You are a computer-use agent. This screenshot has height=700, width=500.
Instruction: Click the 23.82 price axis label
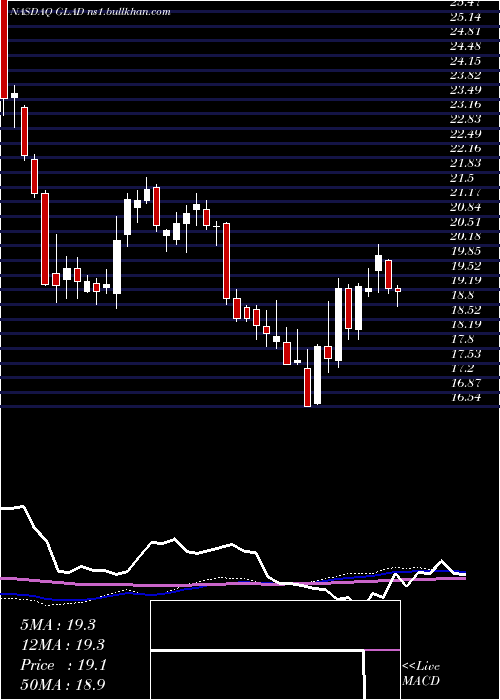466,75
